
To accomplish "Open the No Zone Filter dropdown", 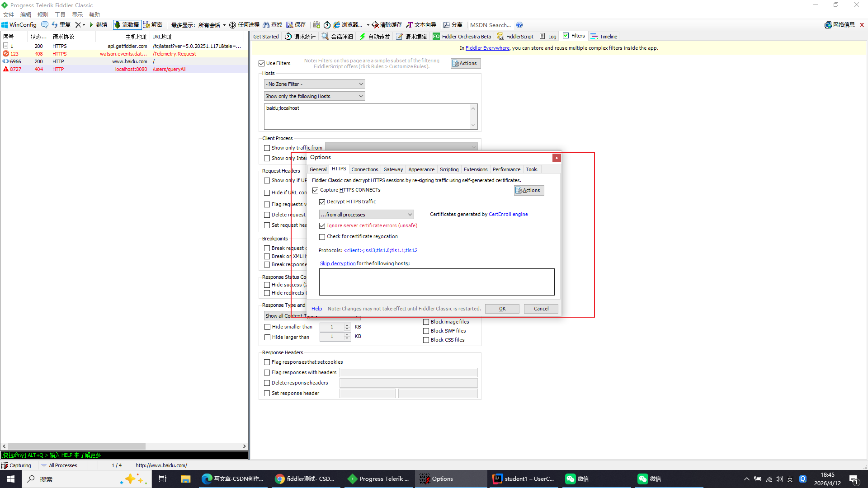I will [314, 84].
